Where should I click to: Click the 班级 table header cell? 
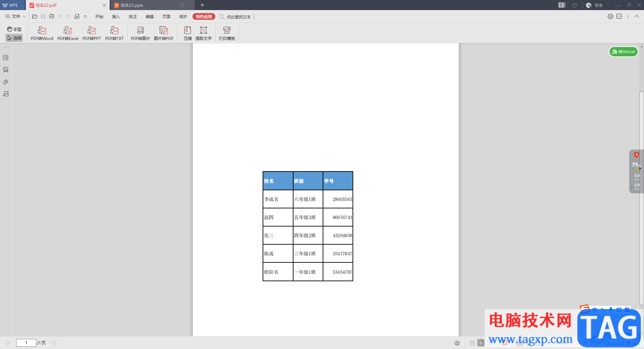click(x=308, y=181)
